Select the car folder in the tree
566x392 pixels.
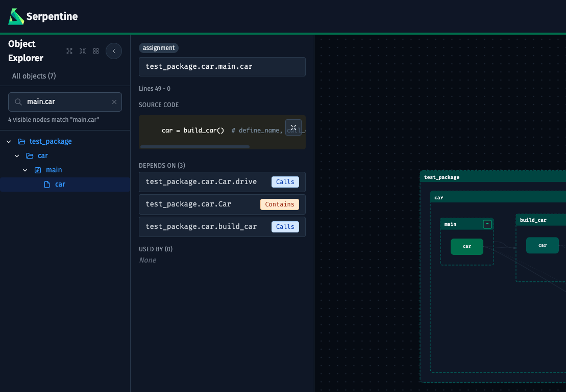click(42, 156)
